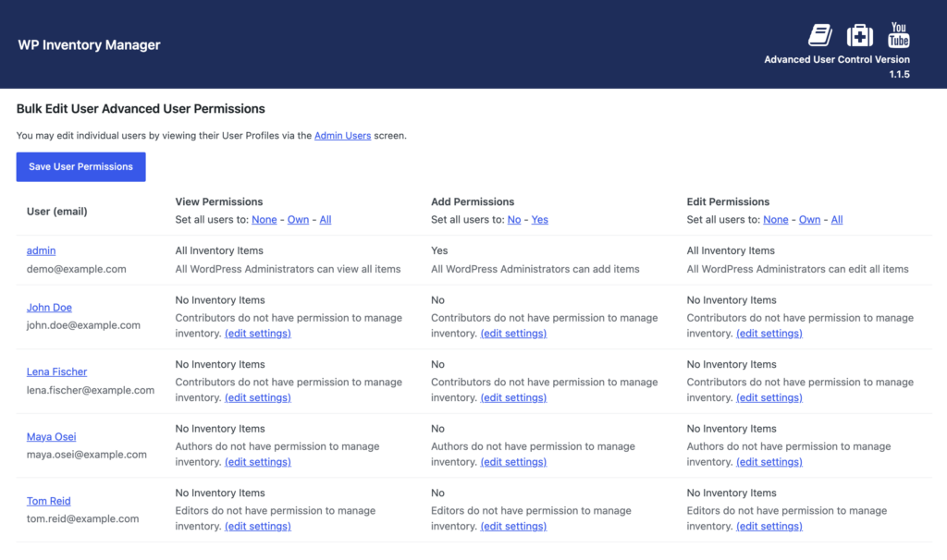Set all Edit Permissions to All
Screen dimensions: 947x560
click(836, 220)
